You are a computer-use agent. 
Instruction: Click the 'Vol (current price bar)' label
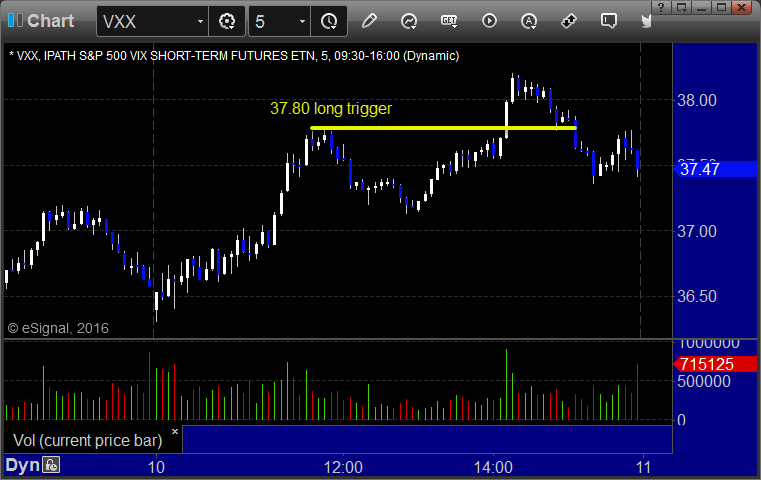[87, 440]
